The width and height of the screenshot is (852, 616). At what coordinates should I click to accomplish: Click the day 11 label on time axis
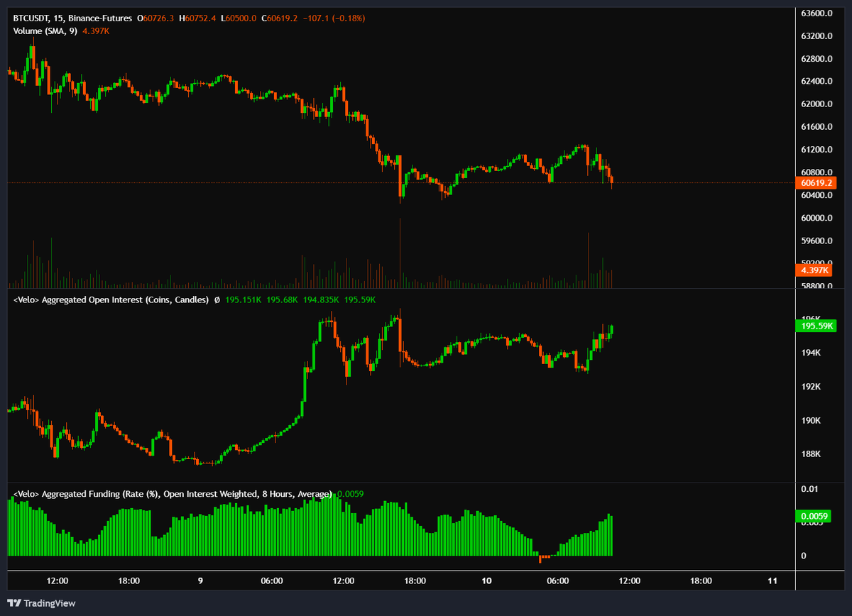pyautogui.click(x=772, y=581)
